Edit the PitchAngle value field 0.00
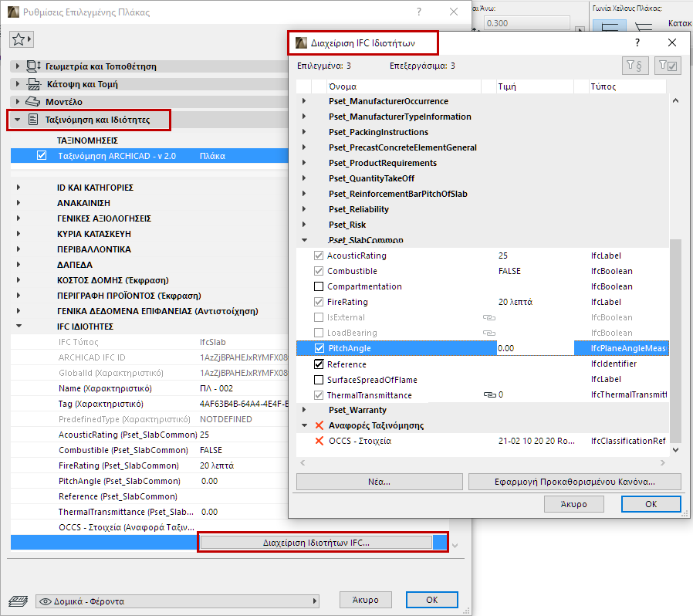This screenshot has height=616, width=693. coord(536,348)
